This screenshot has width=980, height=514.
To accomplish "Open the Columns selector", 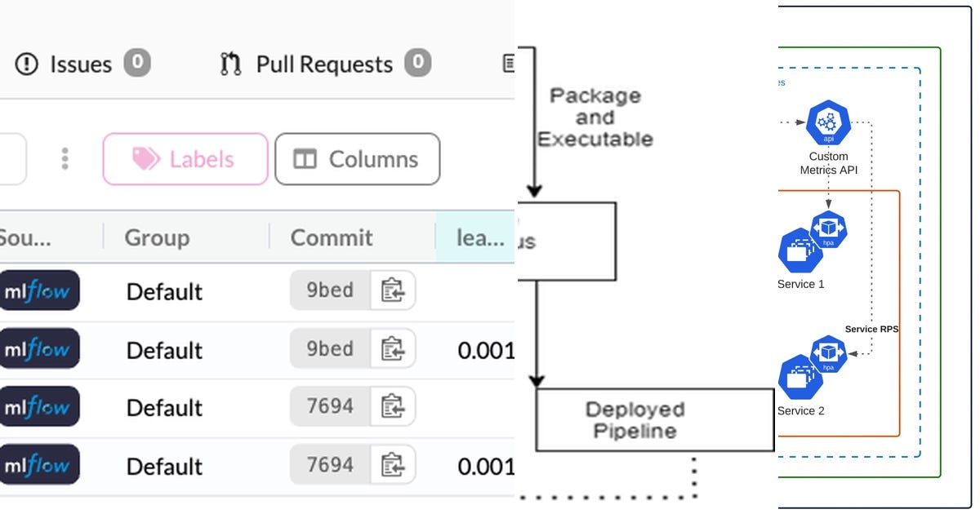I will coord(357,159).
